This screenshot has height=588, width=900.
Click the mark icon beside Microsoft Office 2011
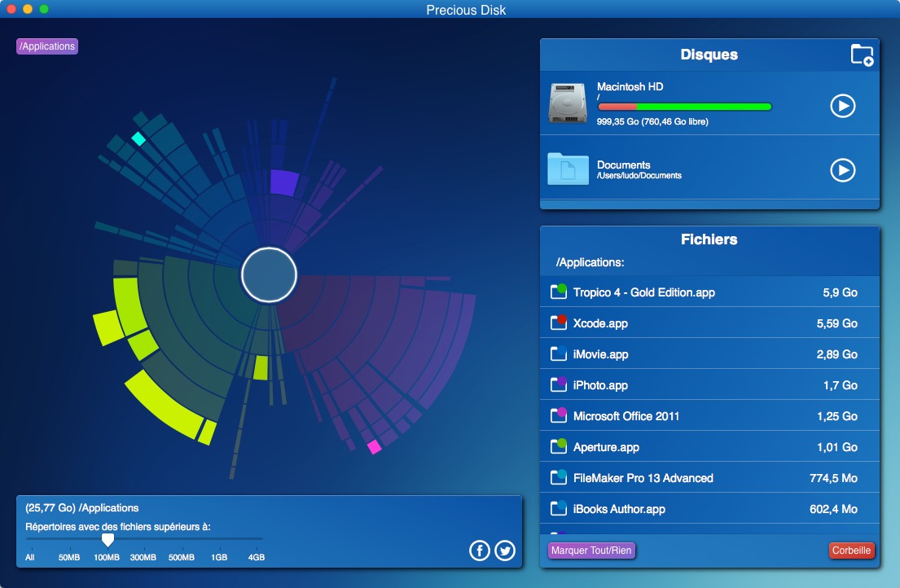pyautogui.click(x=559, y=415)
